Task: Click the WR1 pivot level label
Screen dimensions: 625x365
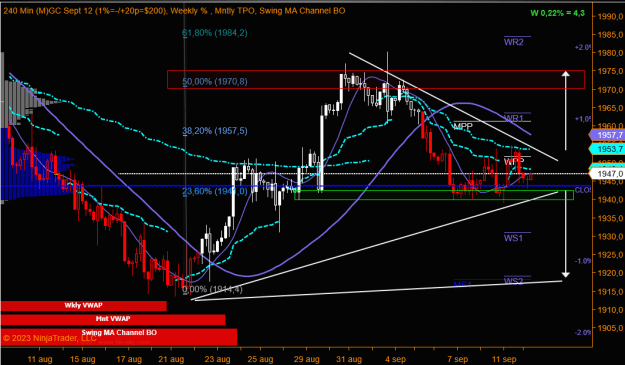Action: click(x=514, y=118)
